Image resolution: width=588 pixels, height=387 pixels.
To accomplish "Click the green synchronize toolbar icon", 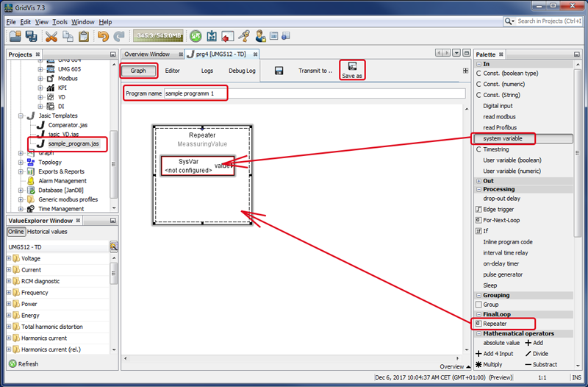I will 196,36.
